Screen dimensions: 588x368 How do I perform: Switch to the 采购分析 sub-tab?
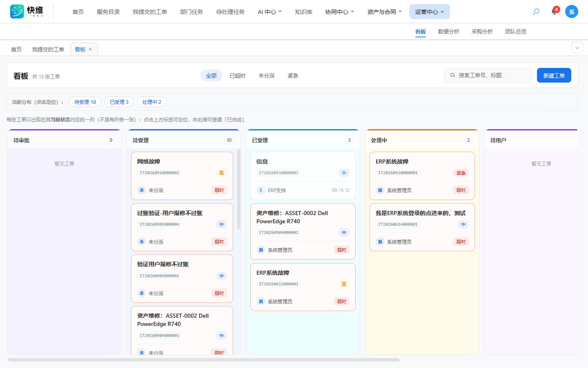click(x=482, y=31)
